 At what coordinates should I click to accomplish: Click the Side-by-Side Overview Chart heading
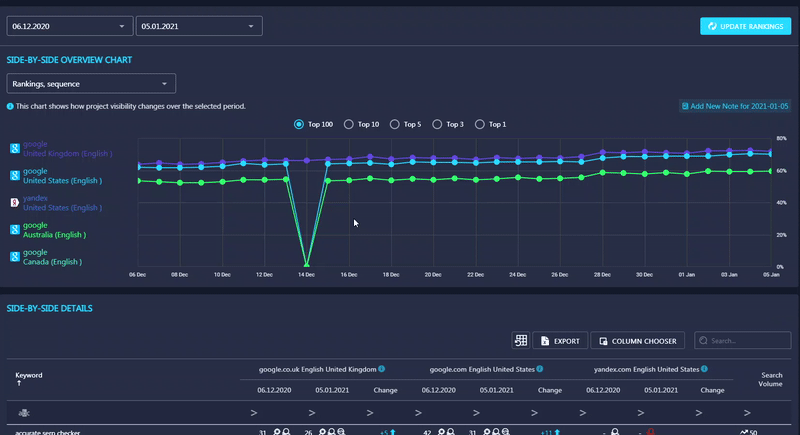[x=69, y=60]
